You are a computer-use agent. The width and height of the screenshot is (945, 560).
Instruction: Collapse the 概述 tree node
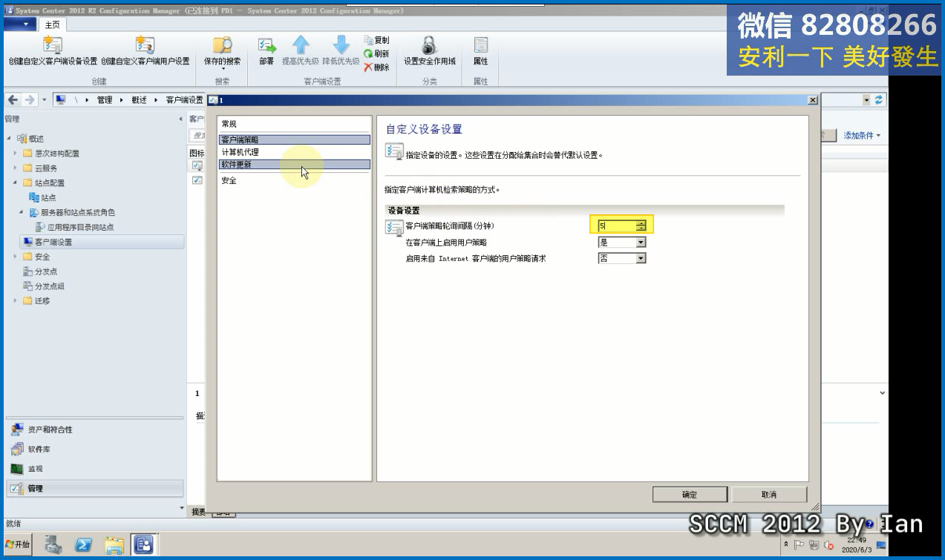point(9,139)
